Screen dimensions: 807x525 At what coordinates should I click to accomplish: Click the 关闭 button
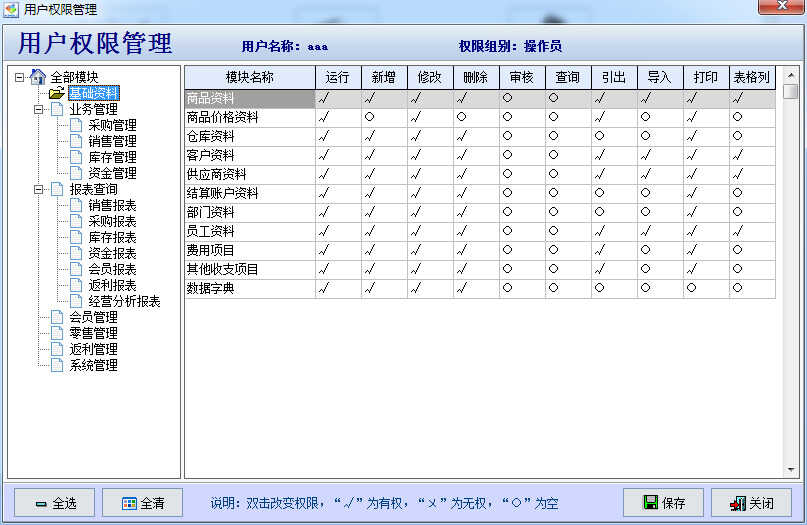[x=751, y=502]
